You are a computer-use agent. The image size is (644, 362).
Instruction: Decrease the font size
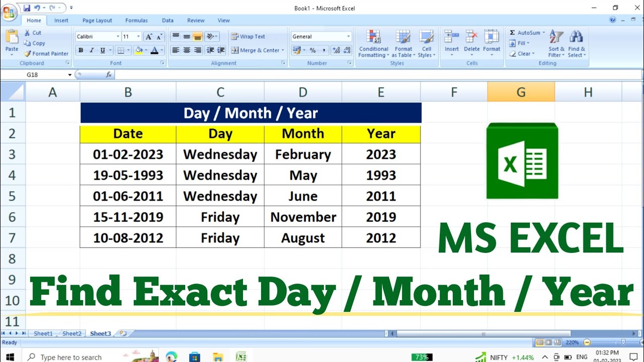[x=159, y=37]
